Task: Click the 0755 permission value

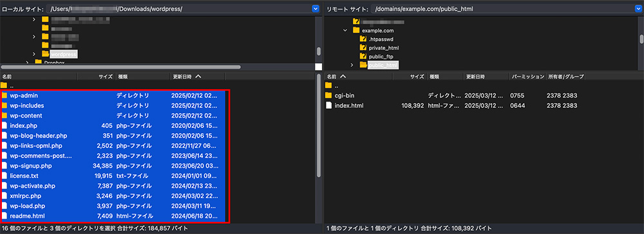Action: (x=517, y=96)
